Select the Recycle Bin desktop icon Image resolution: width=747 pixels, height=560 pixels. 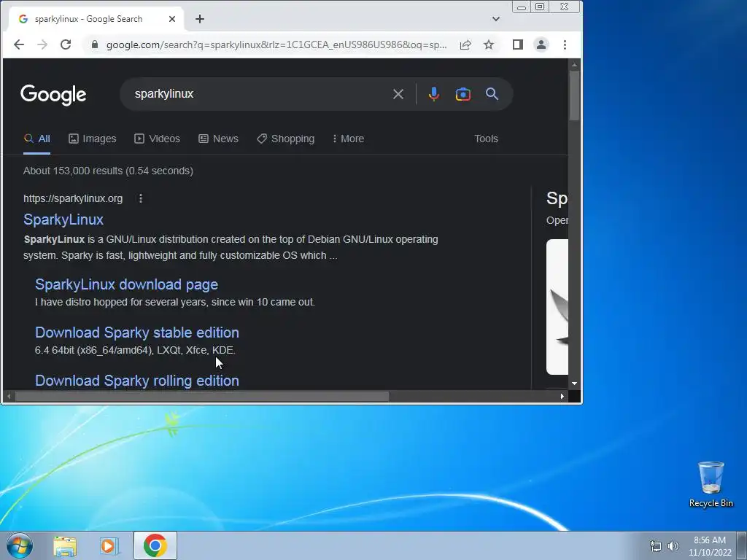point(711,484)
